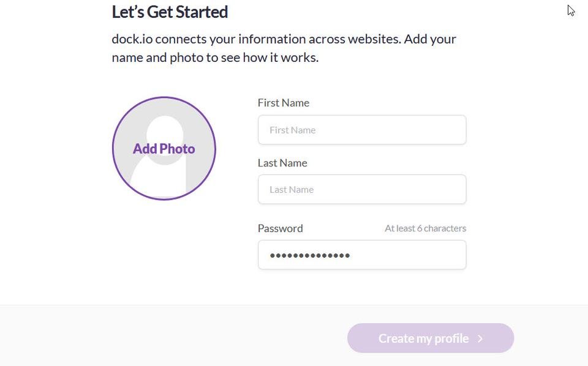Screen dimensions: 588x366
Task: Click the Create my profile button text
Action: (423, 338)
